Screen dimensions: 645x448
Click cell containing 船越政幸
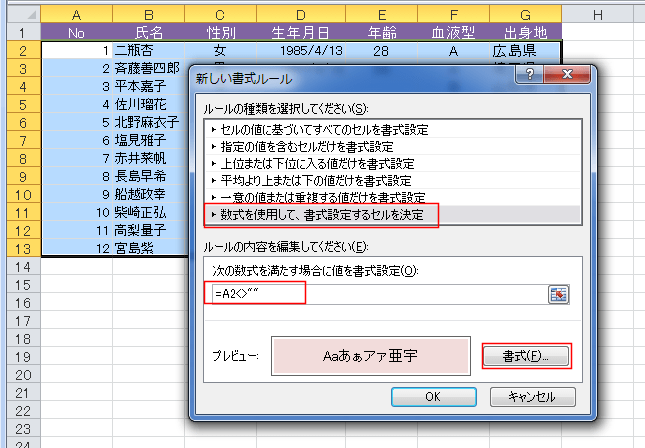pos(148,194)
